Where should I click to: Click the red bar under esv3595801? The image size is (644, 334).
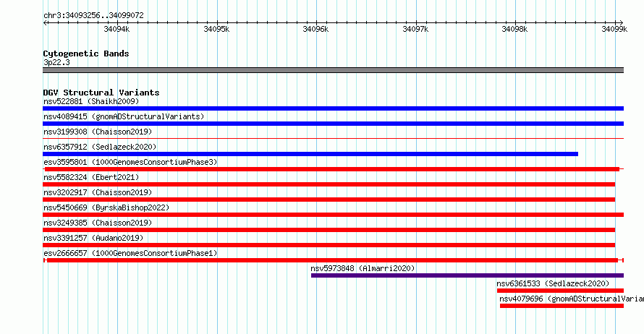coord(332,169)
